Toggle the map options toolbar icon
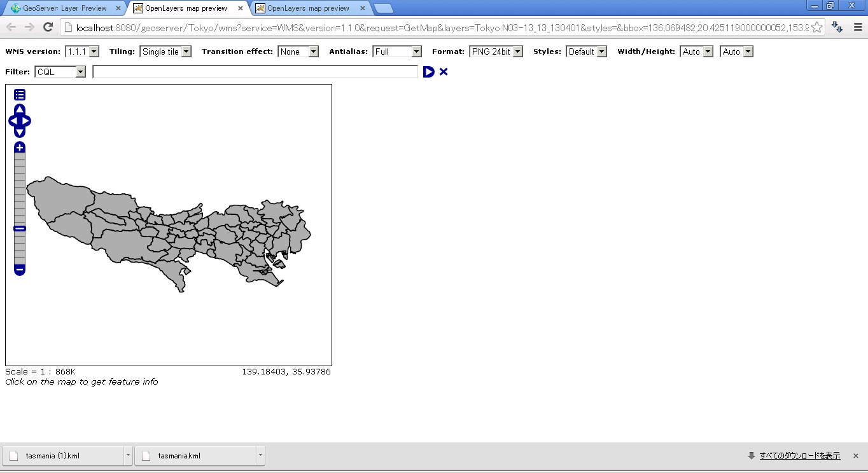This screenshot has width=868, height=473. (x=20, y=95)
